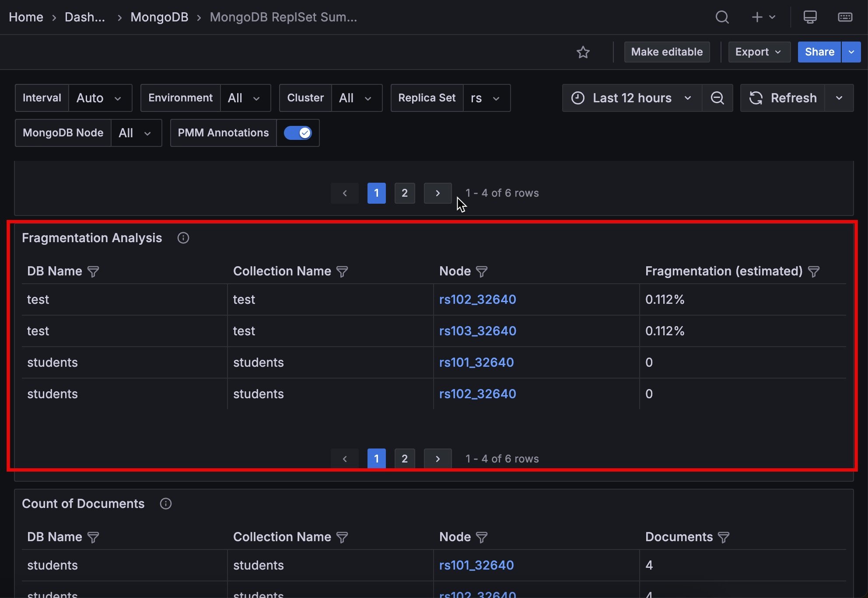This screenshot has width=868, height=598.
Task: Disable PMM Annotations
Action: coord(298,133)
